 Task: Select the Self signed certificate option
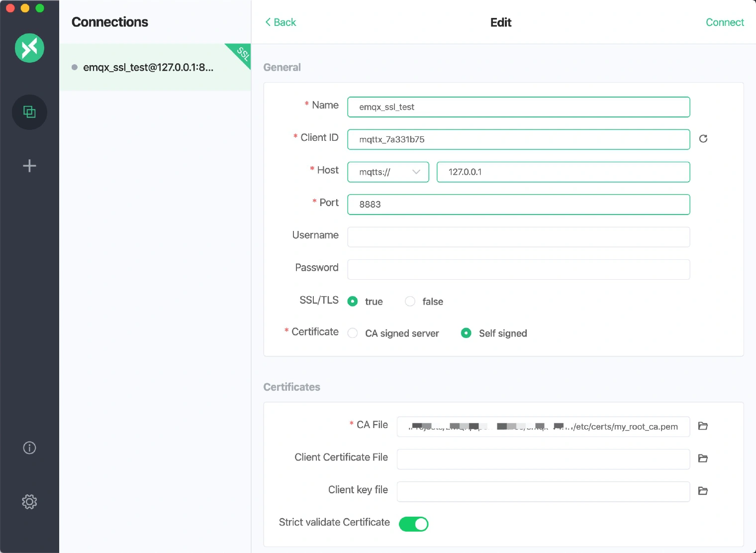[466, 332]
